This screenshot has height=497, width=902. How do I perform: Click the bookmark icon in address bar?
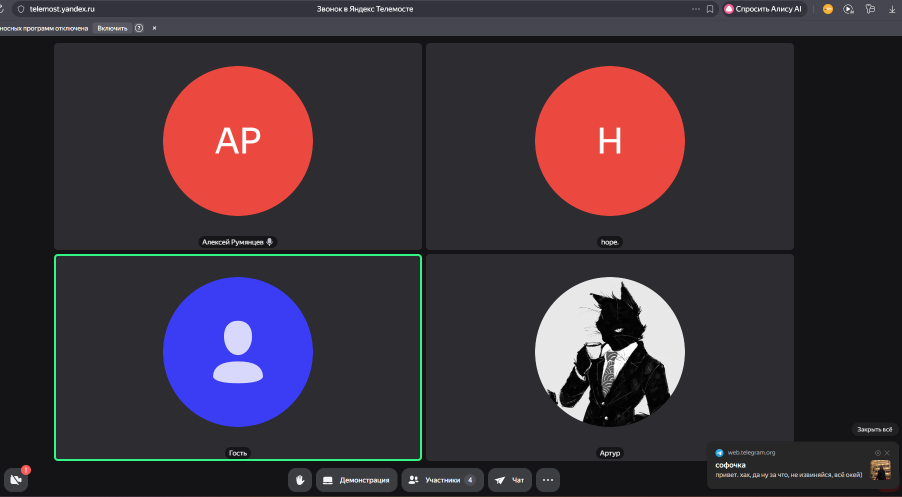710,9
